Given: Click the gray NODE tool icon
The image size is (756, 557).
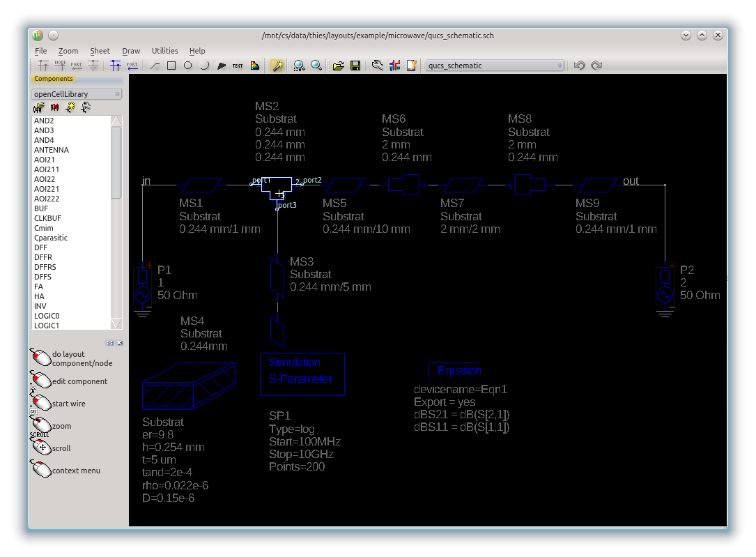Looking at the screenshot, I should point(60,66).
